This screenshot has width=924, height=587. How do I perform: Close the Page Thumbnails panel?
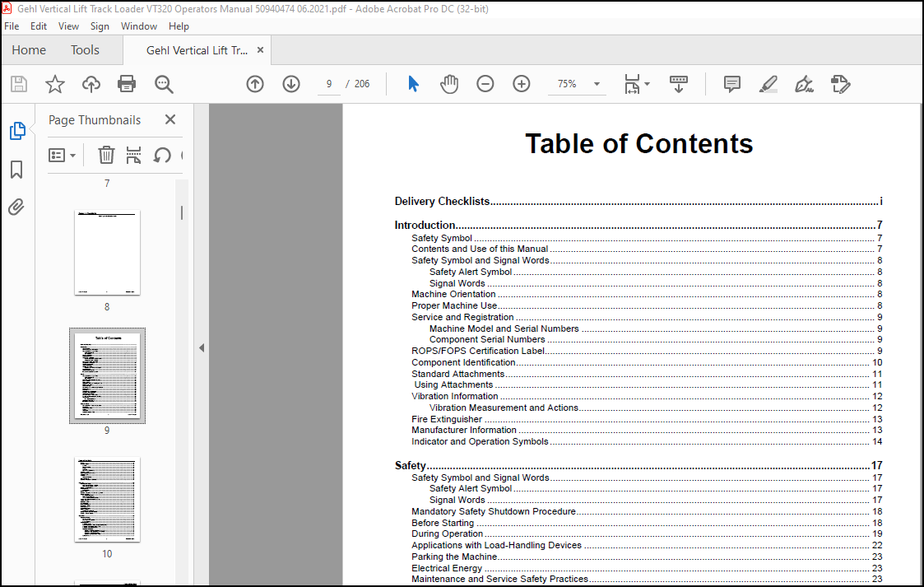pos(170,119)
